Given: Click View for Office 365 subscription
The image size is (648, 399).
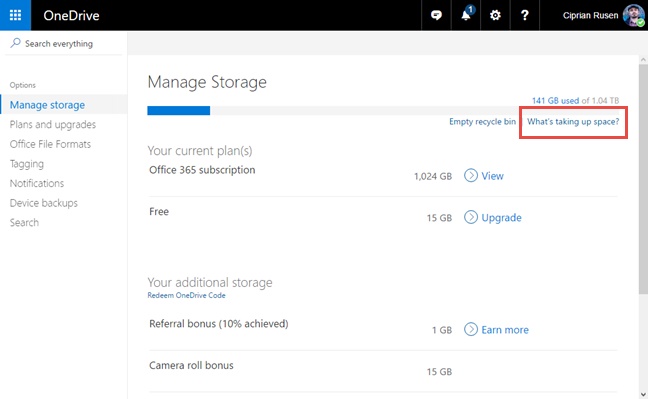Looking at the screenshot, I should [492, 176].
